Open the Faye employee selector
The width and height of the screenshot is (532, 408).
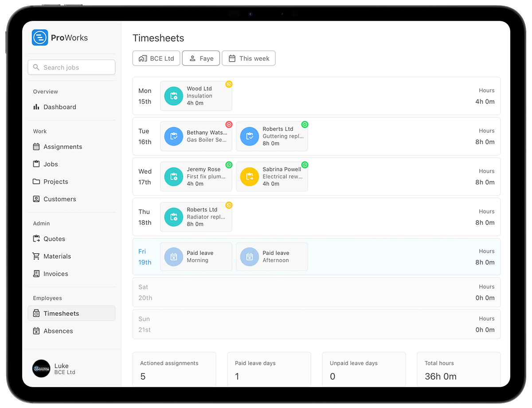click(x=201, y=58)
